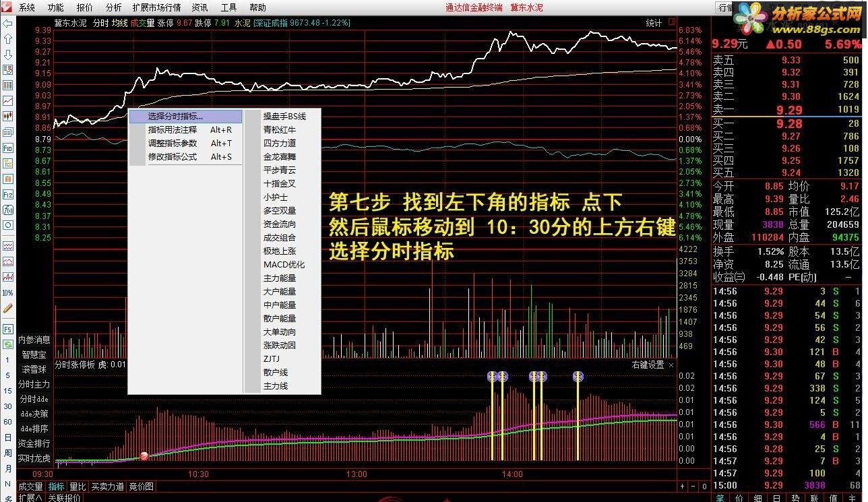Click the news window icon in sidebar
The height and width of the screenshot is (502, 868).
(x=7, y=132)
